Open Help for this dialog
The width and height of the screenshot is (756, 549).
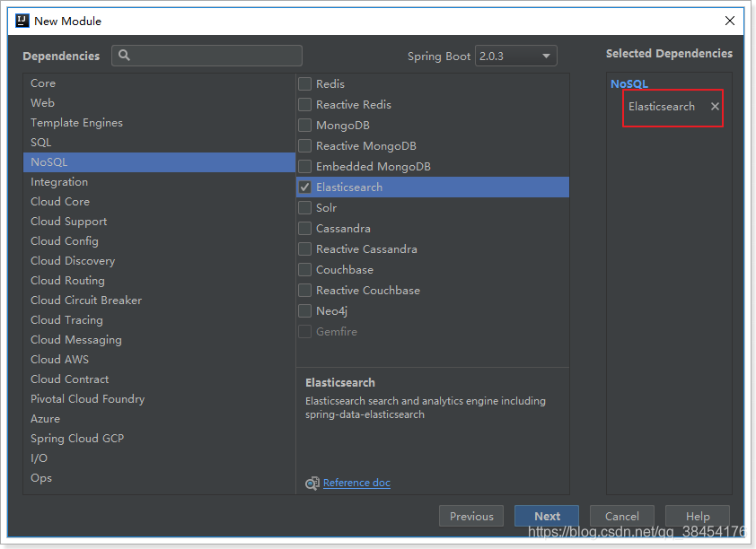pos(697,516)
